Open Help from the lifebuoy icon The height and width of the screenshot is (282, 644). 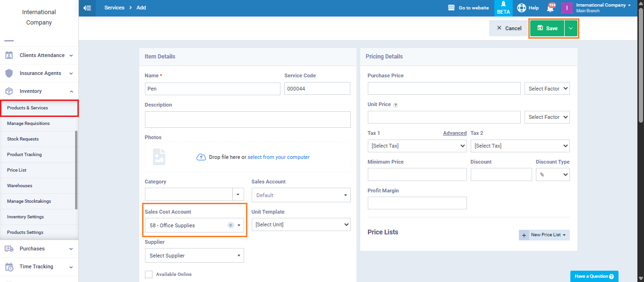click(522, 8)
